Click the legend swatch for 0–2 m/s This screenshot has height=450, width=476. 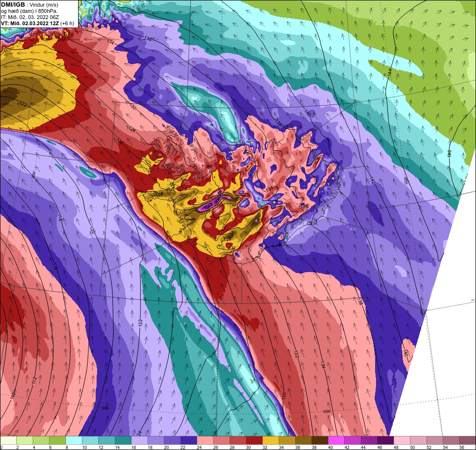coord(9,440)
